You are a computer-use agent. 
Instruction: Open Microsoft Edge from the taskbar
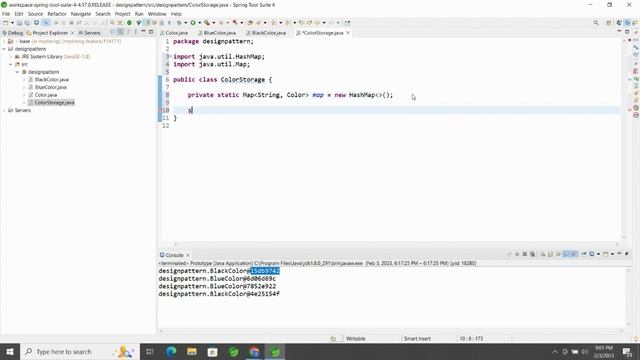coord(171,352)
